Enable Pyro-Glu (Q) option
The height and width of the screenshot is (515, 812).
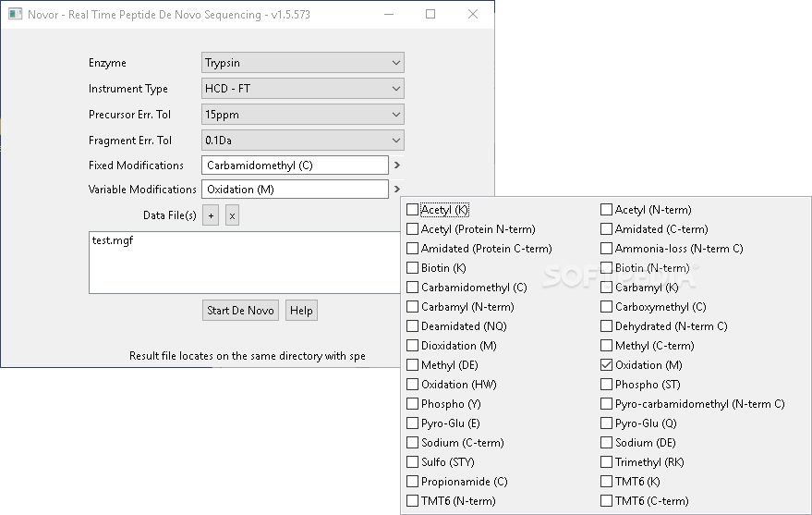click(x=606, y=423)
